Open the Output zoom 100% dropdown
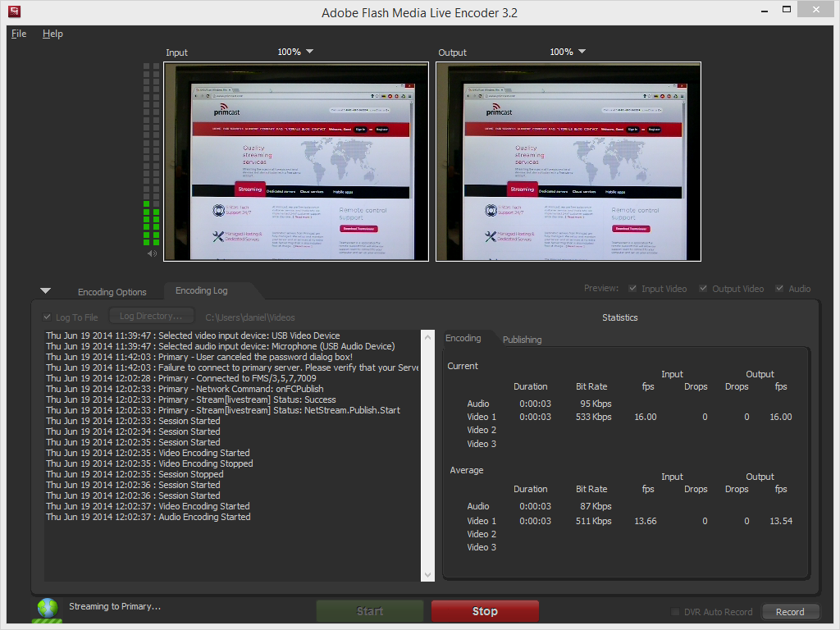 [x=568, y=52]
